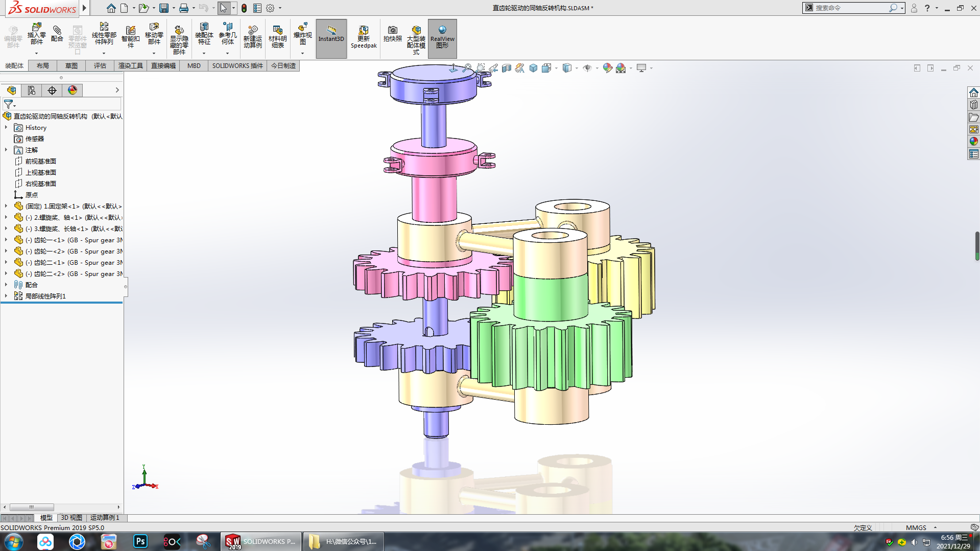Toggle Large Assembly Mode (大型装配体模式)
The image size is (980, 551).
point(416,40)
